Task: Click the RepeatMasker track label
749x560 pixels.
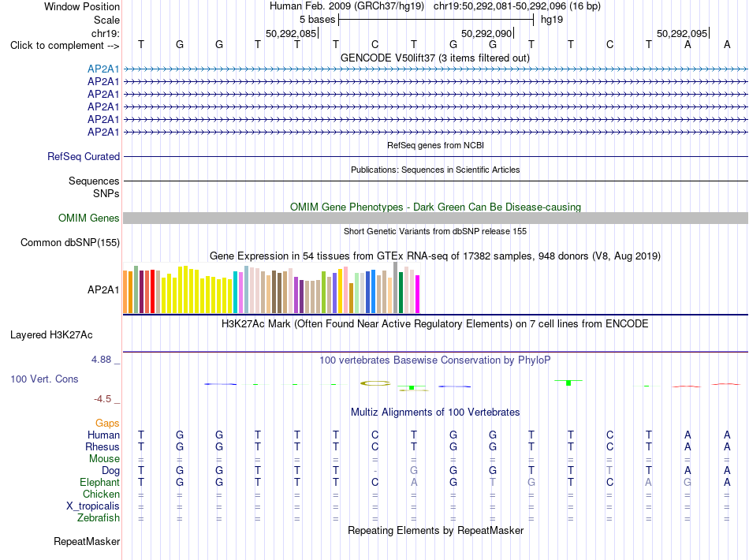Action: click(87, 541)
